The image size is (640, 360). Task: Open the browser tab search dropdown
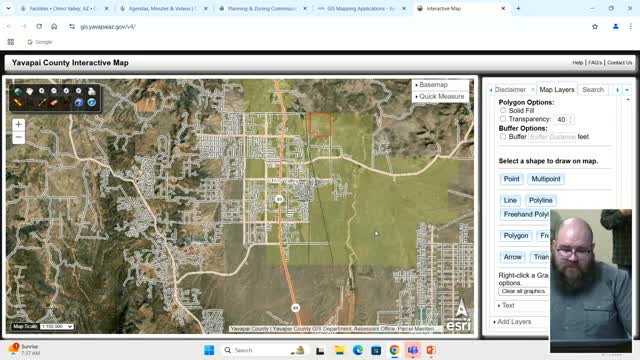[x=8, y=8]
